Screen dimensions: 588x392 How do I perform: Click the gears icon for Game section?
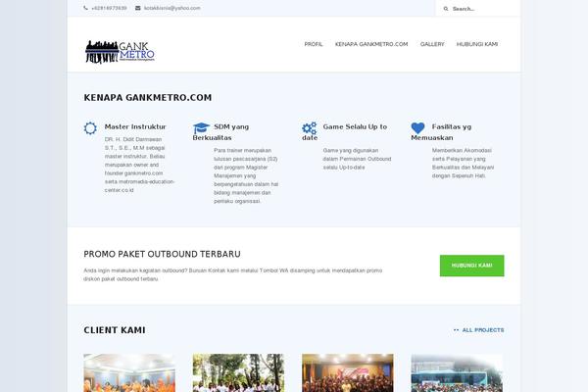point(310,128)
